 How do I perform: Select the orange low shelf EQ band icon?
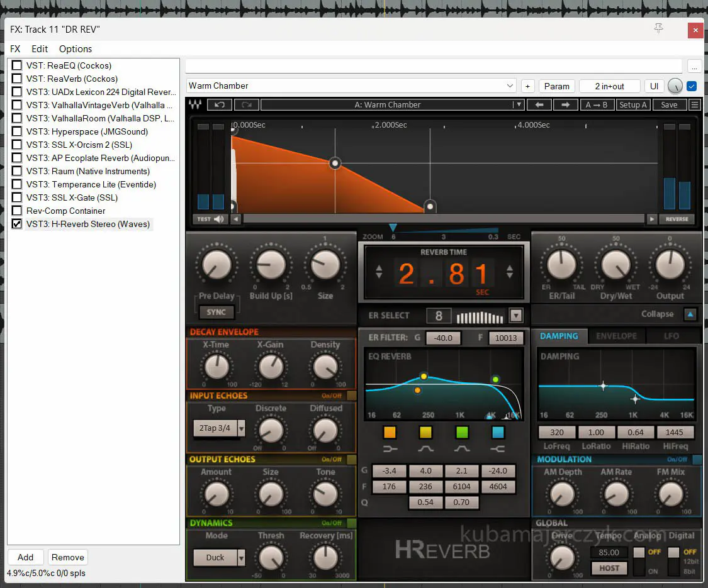pyautogui.click(x=390, y=432)
